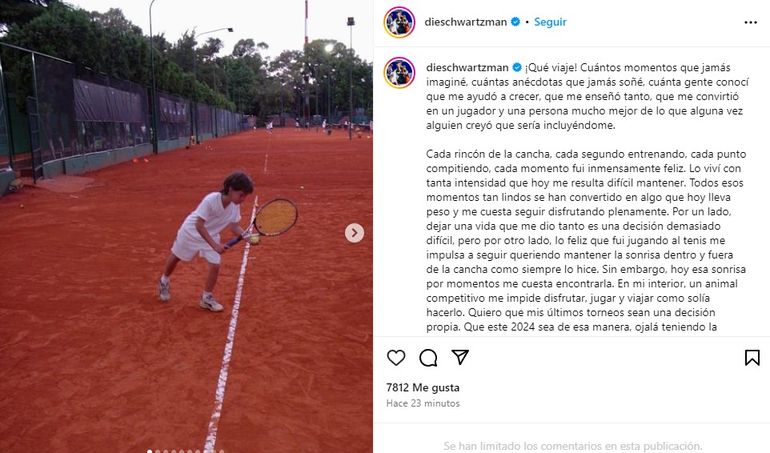Open the profile avatar in the post header
Screen dimensions: 770x453
coord(399,22)
